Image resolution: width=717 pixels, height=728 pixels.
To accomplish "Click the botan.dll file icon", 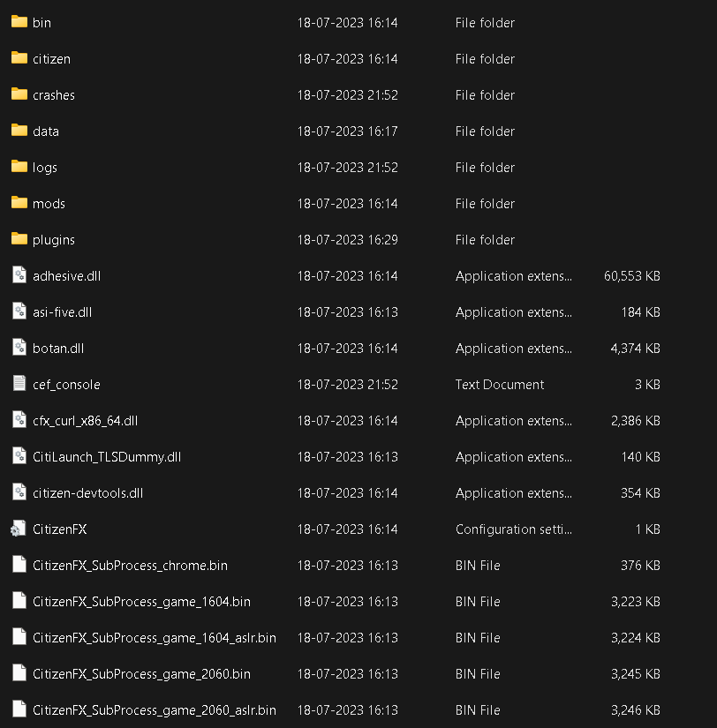I will 19,348.
